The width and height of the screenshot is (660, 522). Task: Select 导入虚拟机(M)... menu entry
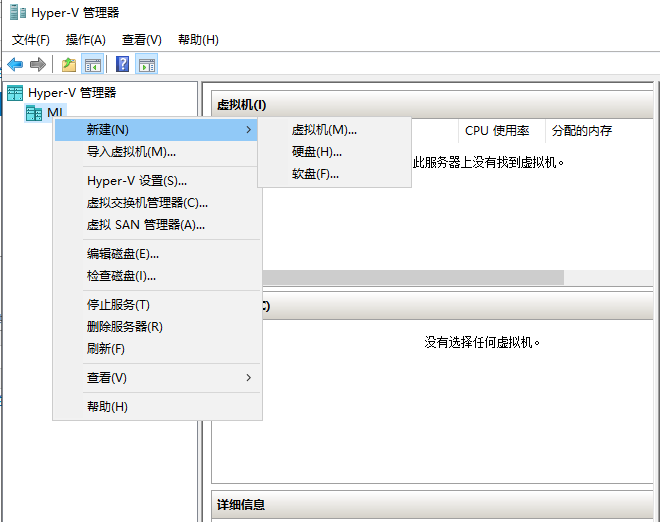pos(156,152)
